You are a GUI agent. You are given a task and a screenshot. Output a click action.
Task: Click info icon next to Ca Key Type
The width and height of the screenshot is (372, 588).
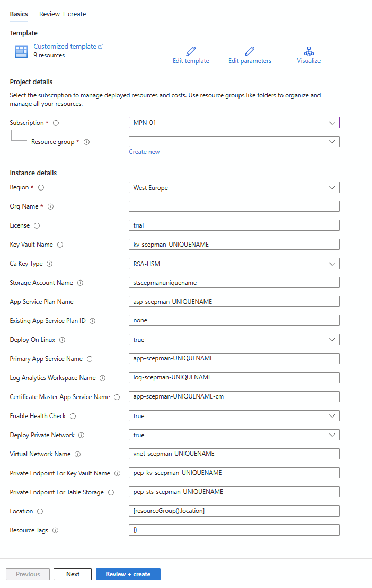pyautogui.click(x=50, y=264)
